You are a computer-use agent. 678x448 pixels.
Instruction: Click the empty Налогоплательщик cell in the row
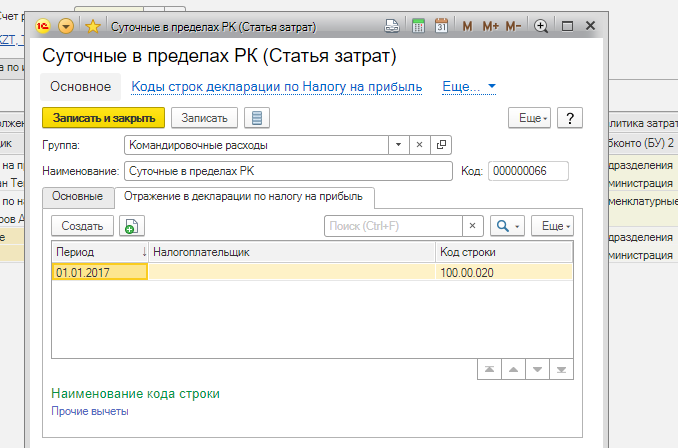click(x=292, y=272)
